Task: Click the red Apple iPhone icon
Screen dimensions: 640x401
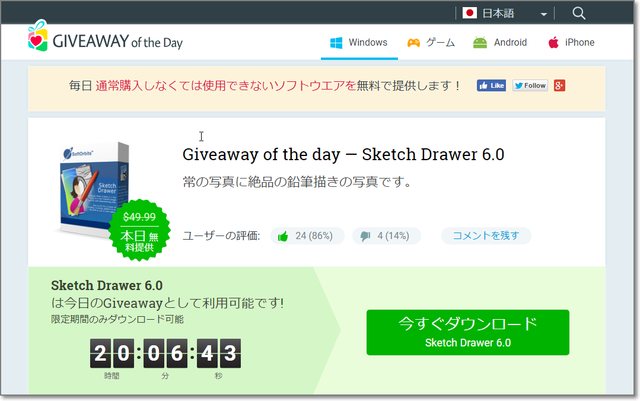Action: 553,42
